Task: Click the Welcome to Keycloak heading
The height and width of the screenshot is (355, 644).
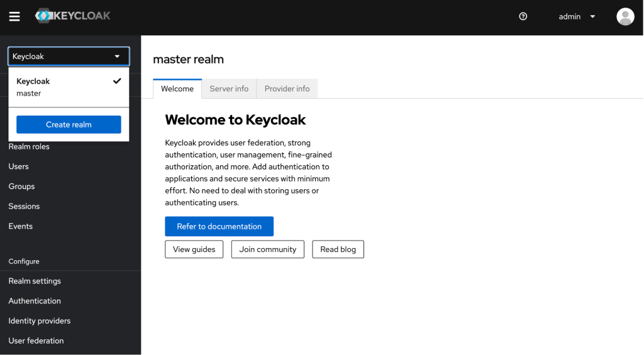Action: pyautogui.click(x=235, y=120)
